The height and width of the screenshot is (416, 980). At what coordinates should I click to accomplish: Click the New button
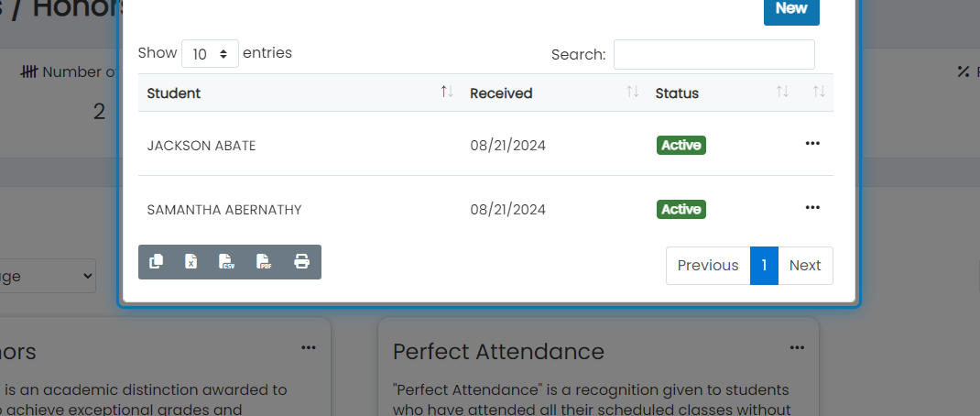point(791,9)
